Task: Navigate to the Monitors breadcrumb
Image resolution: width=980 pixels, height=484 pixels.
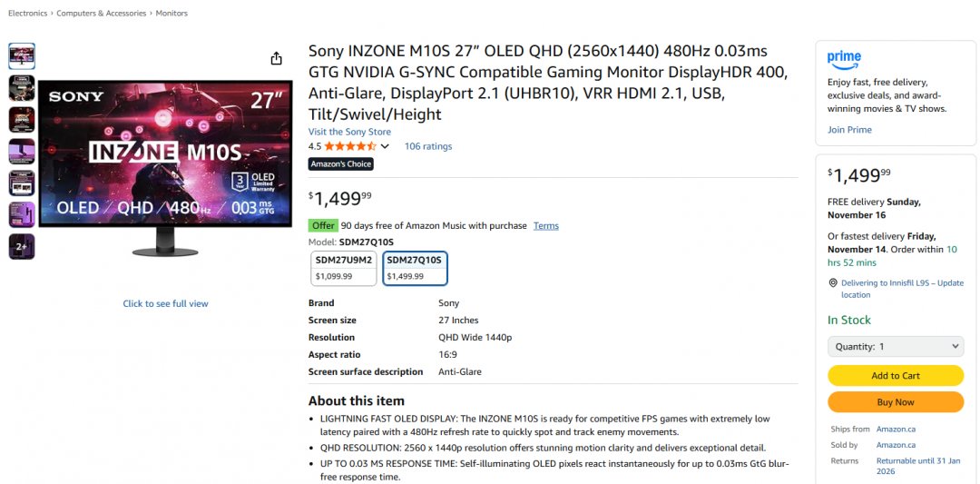Action: coord(171,14)
